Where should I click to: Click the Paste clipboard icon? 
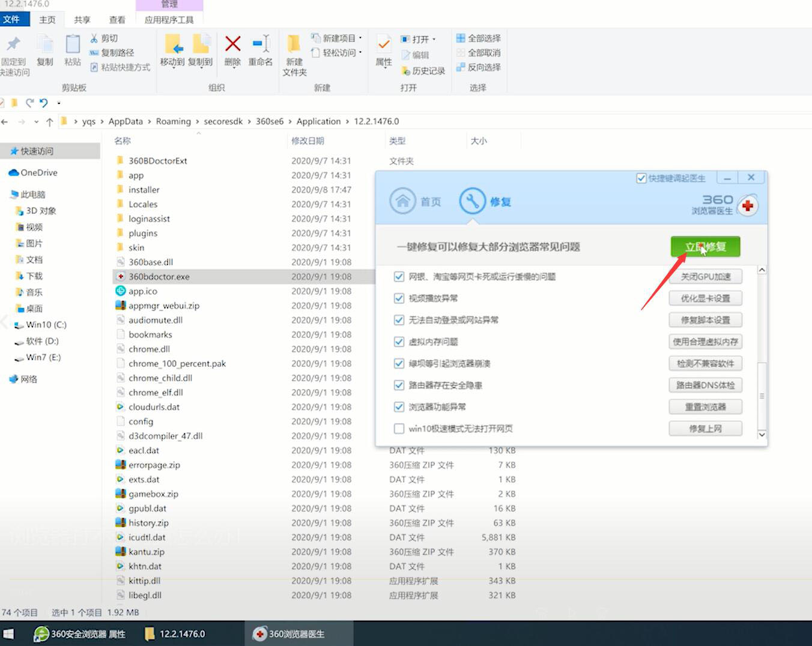(x=73, y=44)
